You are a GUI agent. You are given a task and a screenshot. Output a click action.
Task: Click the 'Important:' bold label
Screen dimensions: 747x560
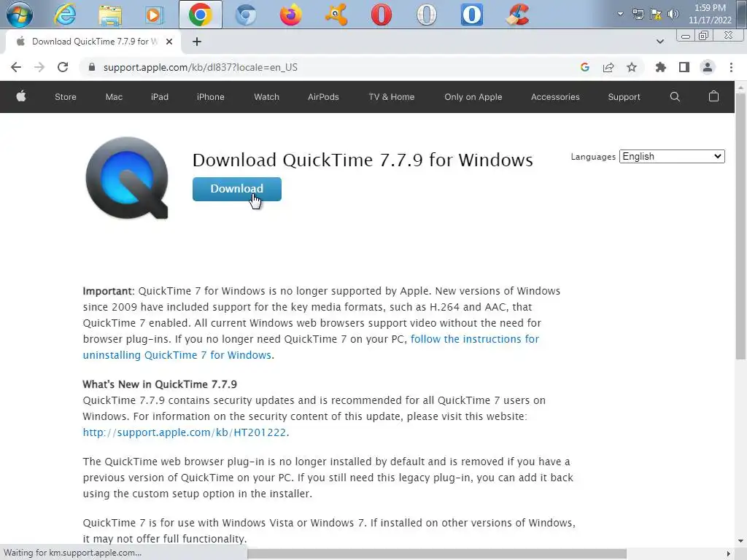click(109, 291)
